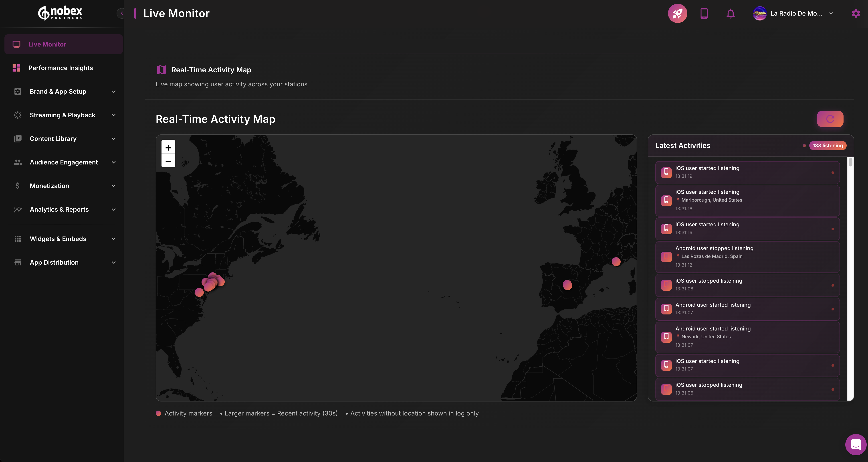Click the rocket launch icon

tap(677, 14)
